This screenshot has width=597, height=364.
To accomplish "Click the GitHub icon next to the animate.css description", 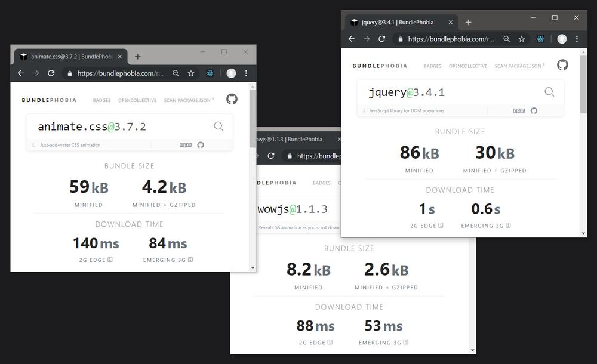I will tap(201, 144).
